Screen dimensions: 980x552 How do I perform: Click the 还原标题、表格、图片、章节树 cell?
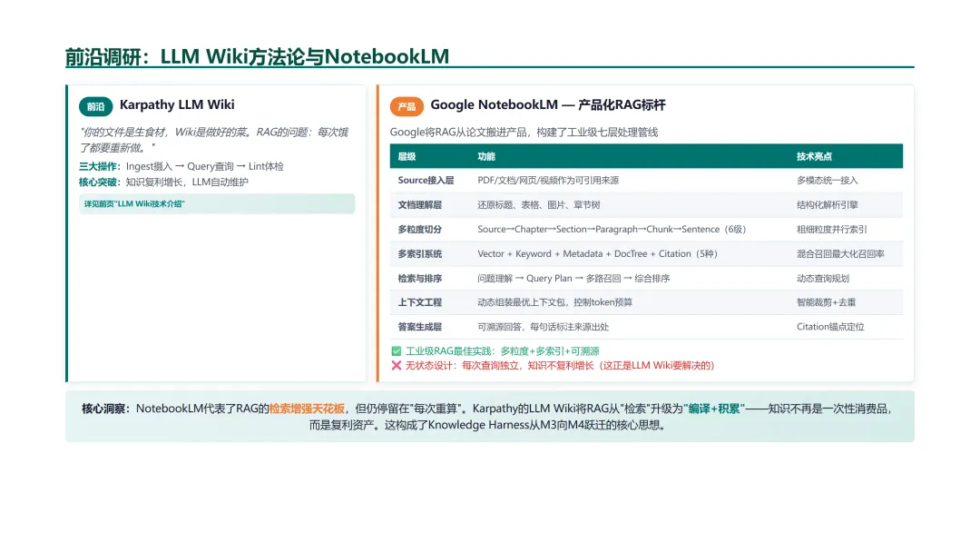(539, 205)
